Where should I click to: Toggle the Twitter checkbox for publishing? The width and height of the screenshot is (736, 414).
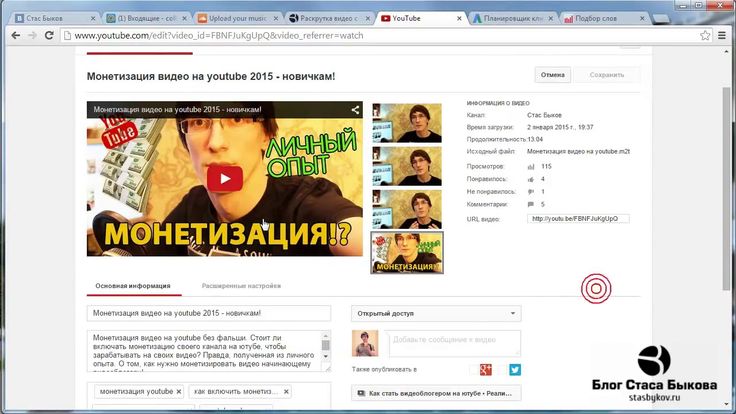503,369
